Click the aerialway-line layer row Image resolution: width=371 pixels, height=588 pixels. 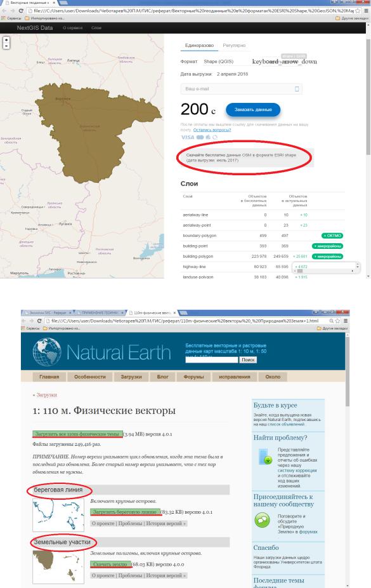262,215
